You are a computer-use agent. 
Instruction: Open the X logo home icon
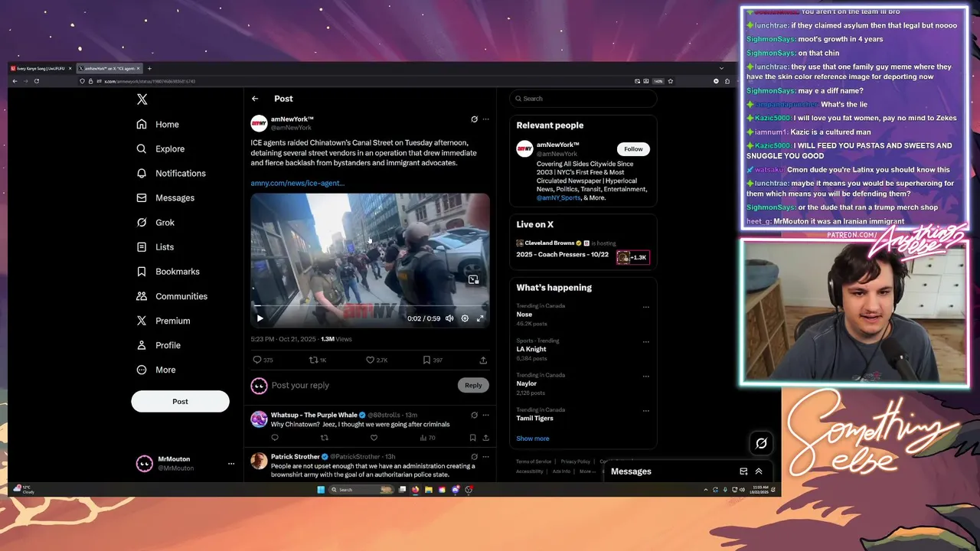[142, 99]
